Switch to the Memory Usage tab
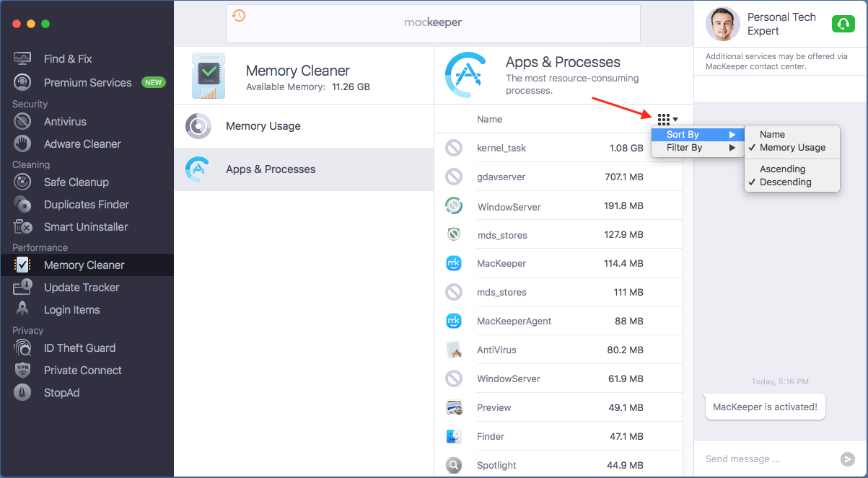This screenshot has height=478, width=868. coord(304,126)
